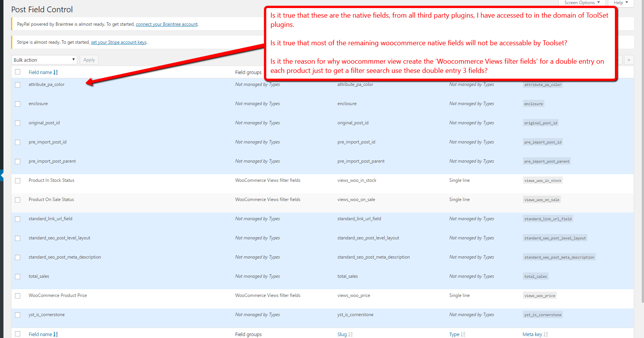Image resolution: width=644 pixels, height=338 pixels.
Task: Tick the enclosure row checkbox
Action: [18, 104]
